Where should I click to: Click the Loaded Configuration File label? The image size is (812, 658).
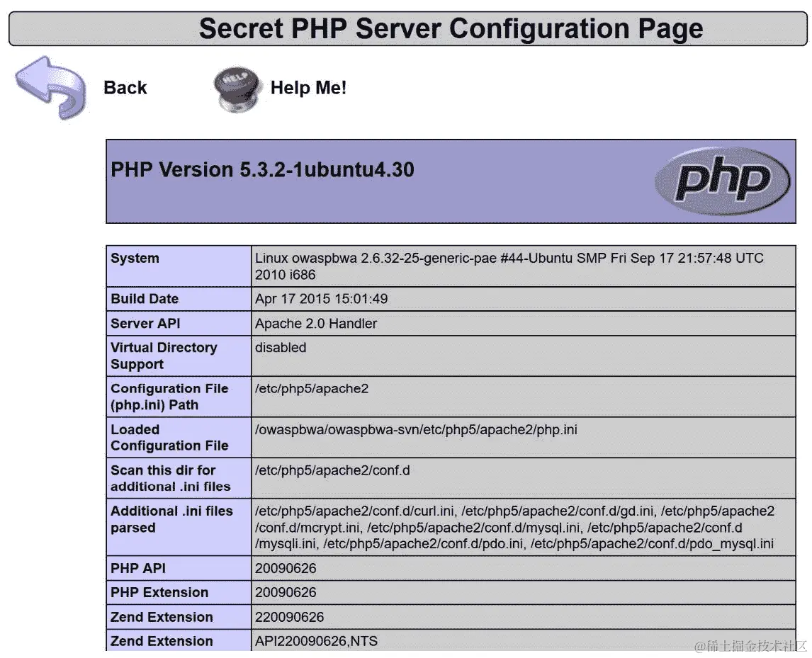click(x=169, y=438)
